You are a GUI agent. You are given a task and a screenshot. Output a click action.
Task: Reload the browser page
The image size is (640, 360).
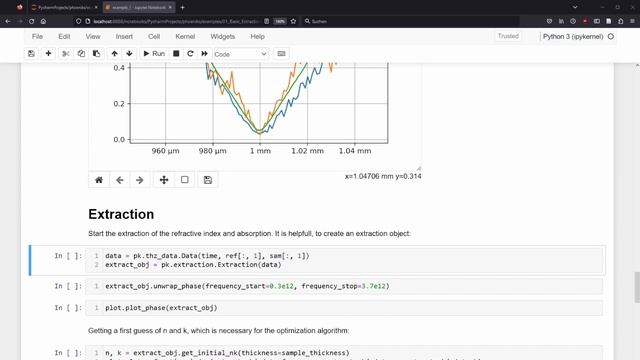[x=31, y=21]
